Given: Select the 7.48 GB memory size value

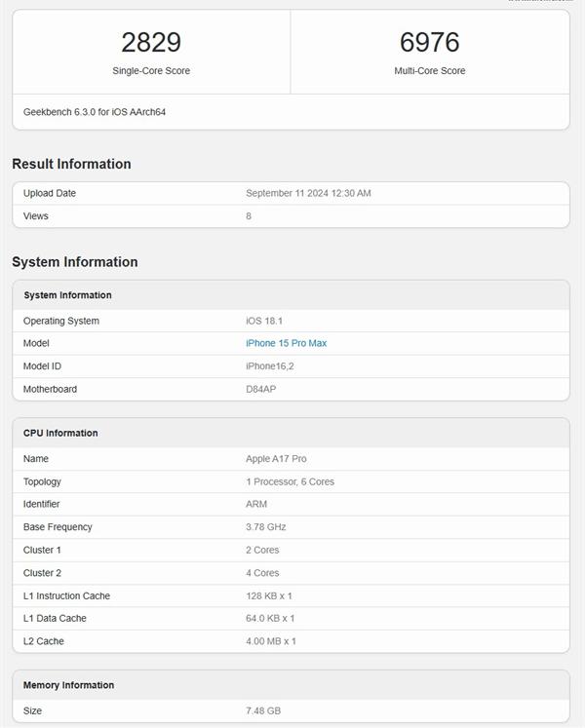Looking at the screenshot, I should click(x=263, y=710).
